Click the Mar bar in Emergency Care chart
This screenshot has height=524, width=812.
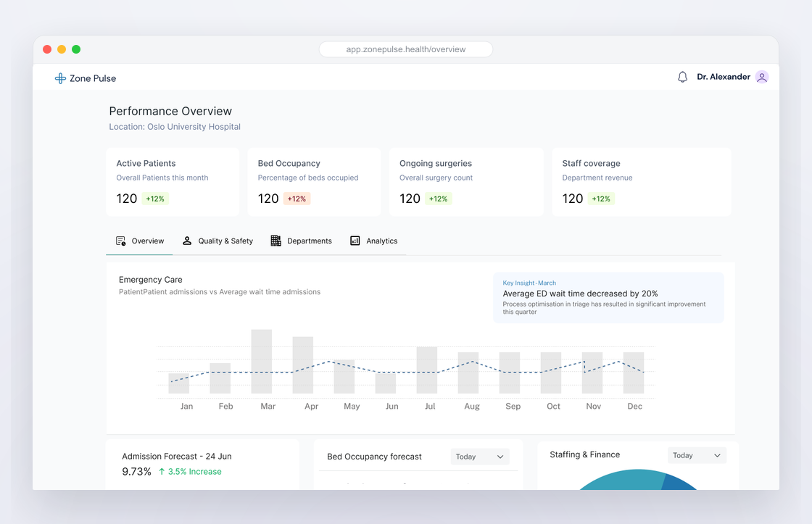point(262,362)
